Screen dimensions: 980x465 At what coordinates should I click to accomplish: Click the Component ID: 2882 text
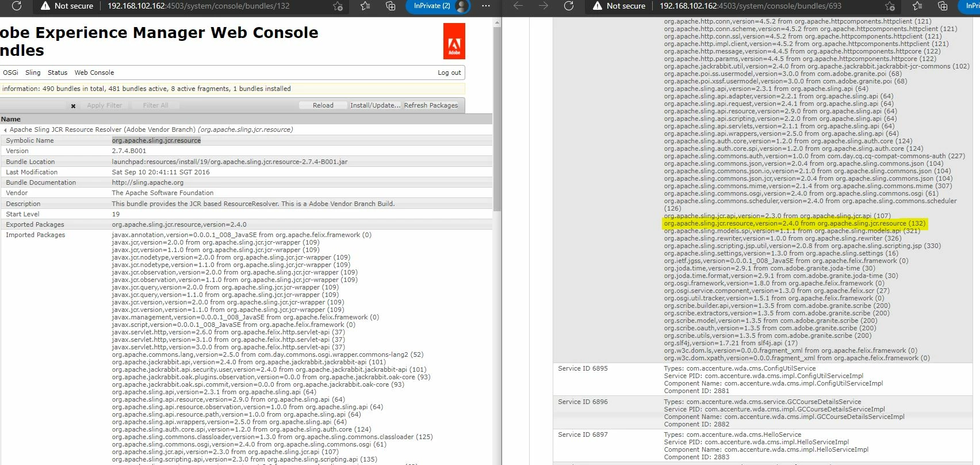(696, 424)
